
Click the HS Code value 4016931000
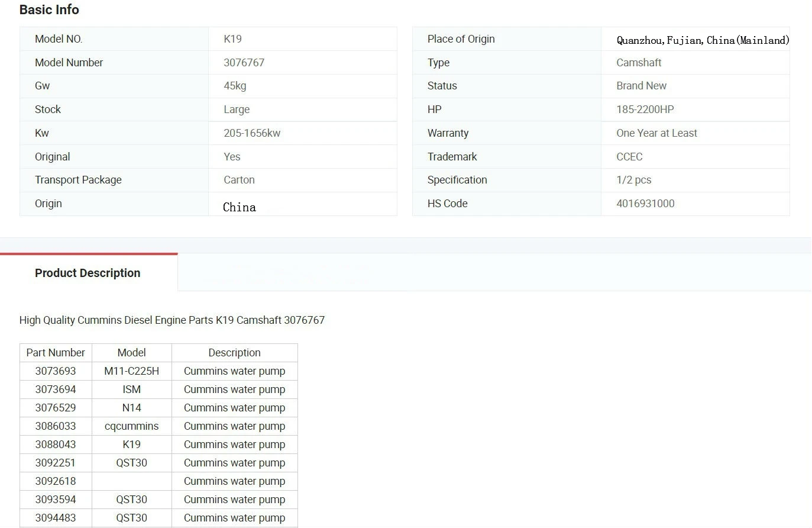[645, 204]
